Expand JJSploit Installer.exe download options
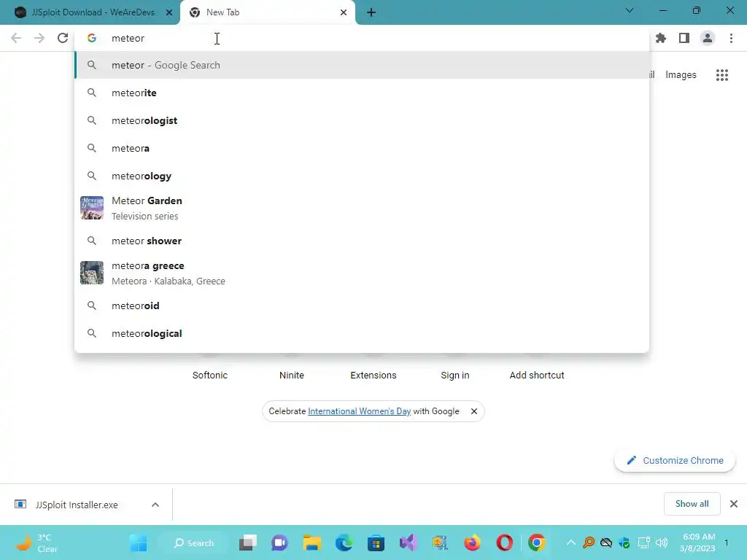The image size is (747, 560). click(155, 505)
